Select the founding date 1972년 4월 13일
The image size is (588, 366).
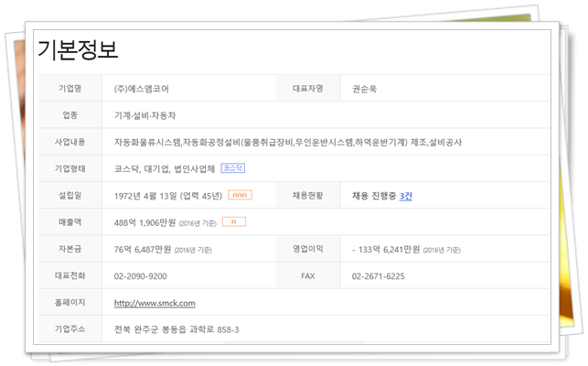coord(145,196)
